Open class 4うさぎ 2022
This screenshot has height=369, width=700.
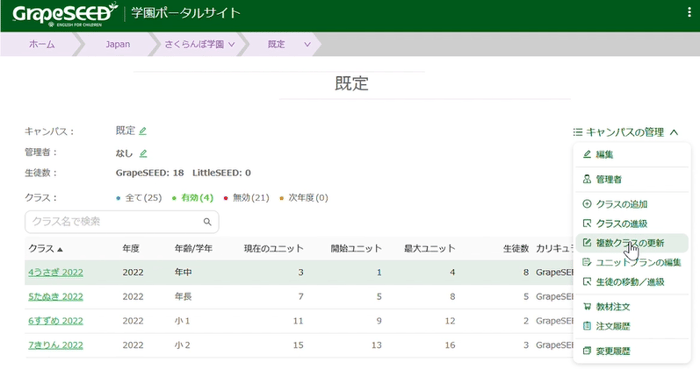[56, 272]
